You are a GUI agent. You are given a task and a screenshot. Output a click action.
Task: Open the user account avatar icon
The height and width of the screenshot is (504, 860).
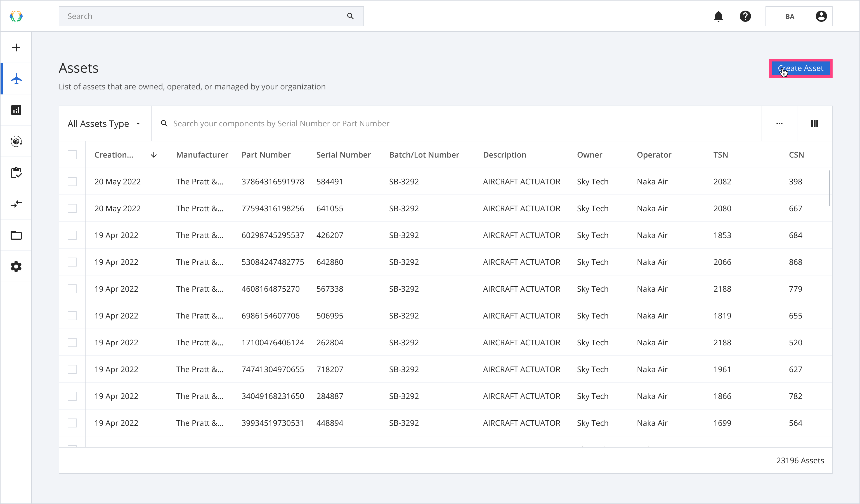[821, 16]
